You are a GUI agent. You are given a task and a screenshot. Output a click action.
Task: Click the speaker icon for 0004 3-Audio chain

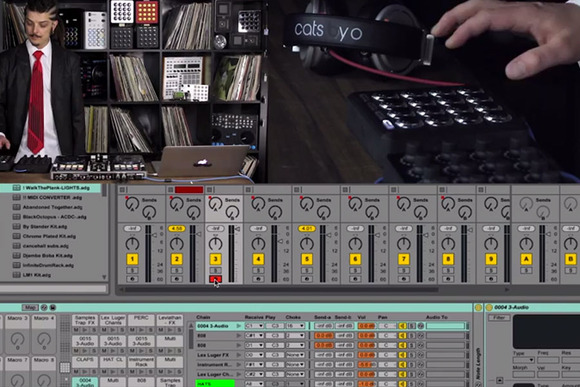point(402,326)
